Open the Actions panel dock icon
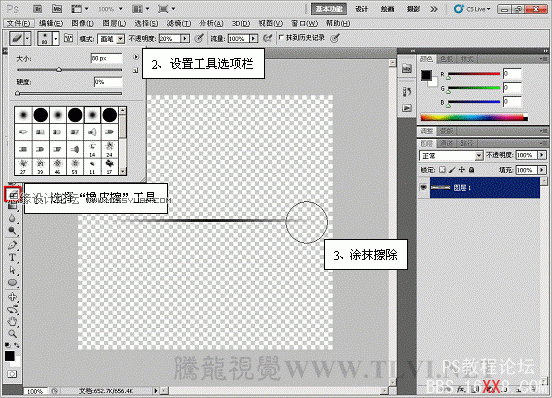This screenshot has height=398, width=552. click(x=407, y=108)
